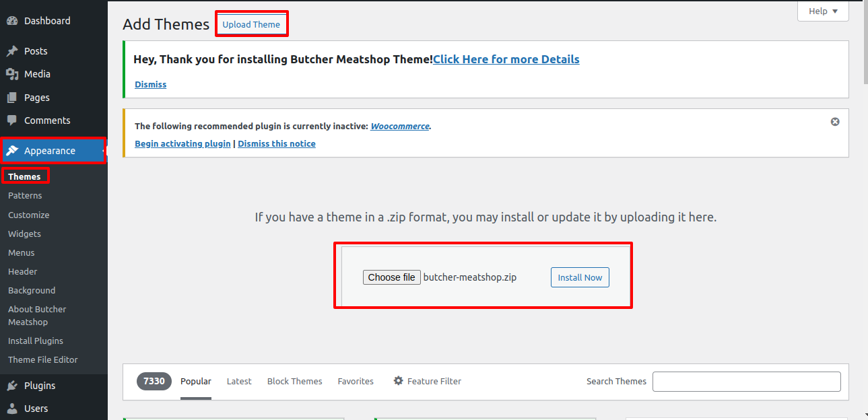Open the Feature Filter panel
This screenshot has height=420, width=868.
click(x=428, y=381)
